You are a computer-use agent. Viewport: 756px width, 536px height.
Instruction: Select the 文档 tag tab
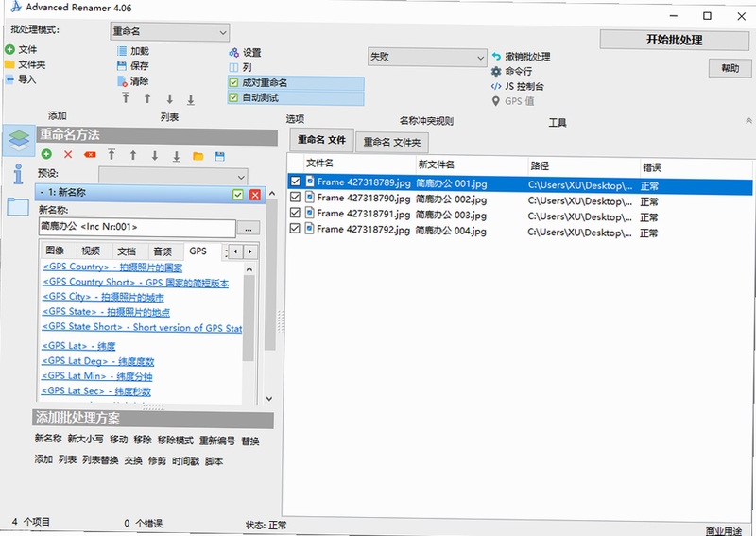coord(127,251)
